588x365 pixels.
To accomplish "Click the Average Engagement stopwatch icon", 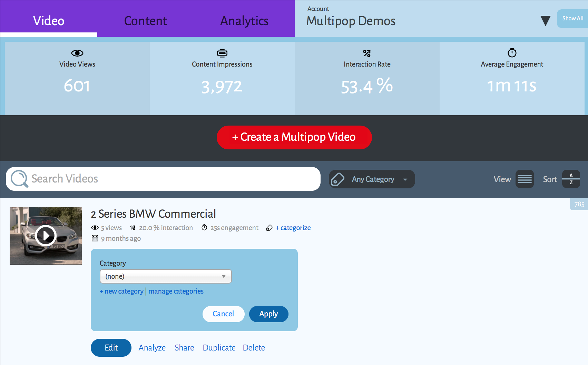I will click(x=512, y=52).
